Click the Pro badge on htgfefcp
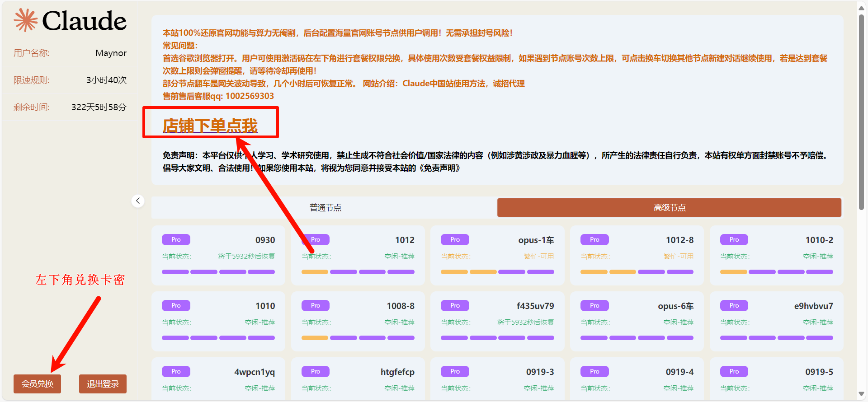Image resolution: width=868 pixels, height=402 pixels. pyautogui.click(x=316, y=371)
